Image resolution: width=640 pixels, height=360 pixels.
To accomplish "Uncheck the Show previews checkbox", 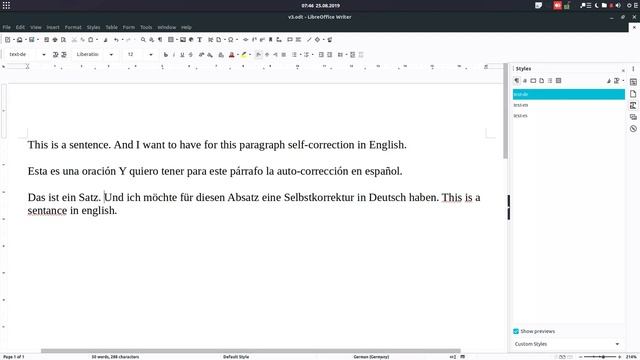I will click(516, 331).
